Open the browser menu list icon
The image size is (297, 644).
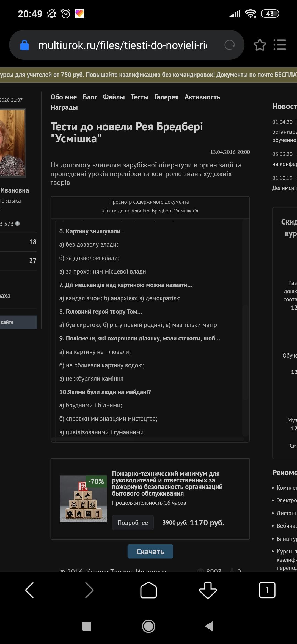(280, 45)
